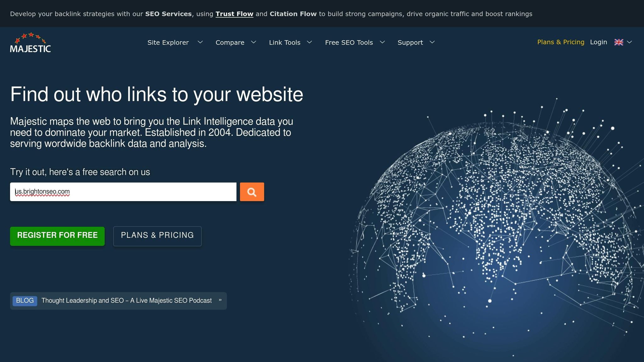Open the Thought Leadership podcast blog post
The height and width of the screenshot is (362, 644).
click(x=126, y=301)
